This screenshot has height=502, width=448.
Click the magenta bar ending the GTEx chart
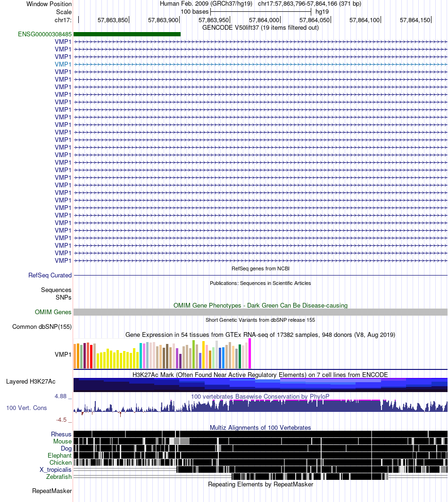click(250, 354)
